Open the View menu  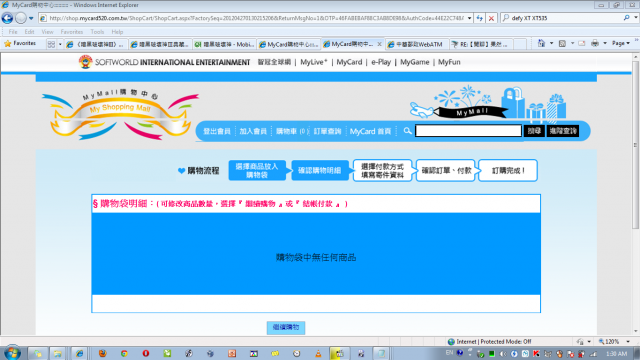point(47,32)
